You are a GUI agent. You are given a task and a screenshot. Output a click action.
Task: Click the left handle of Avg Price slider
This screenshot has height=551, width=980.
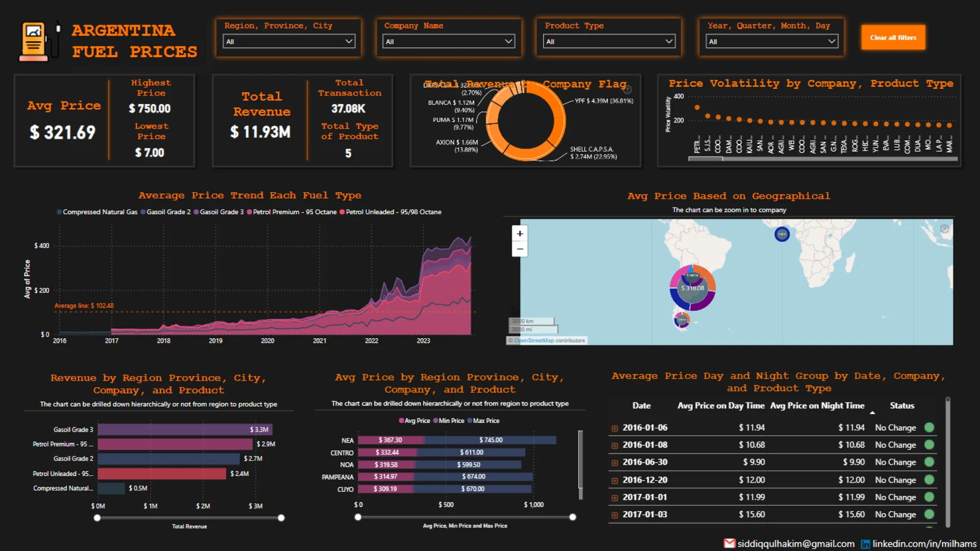[358, 517]
